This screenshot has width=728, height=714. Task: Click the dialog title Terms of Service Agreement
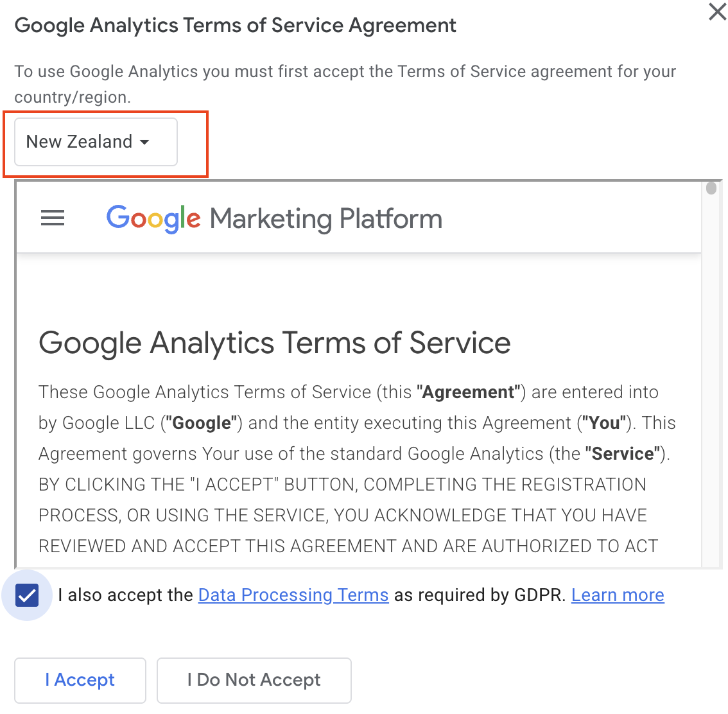(x=236, y=25)
